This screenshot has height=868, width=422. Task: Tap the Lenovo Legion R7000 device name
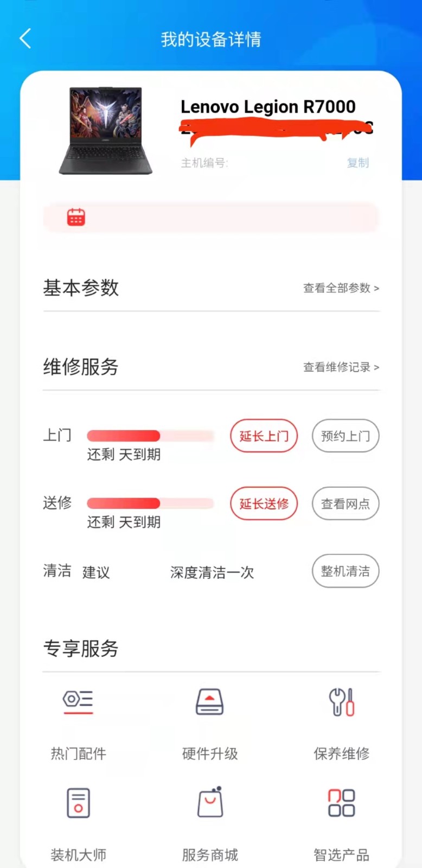click(268, 106)
